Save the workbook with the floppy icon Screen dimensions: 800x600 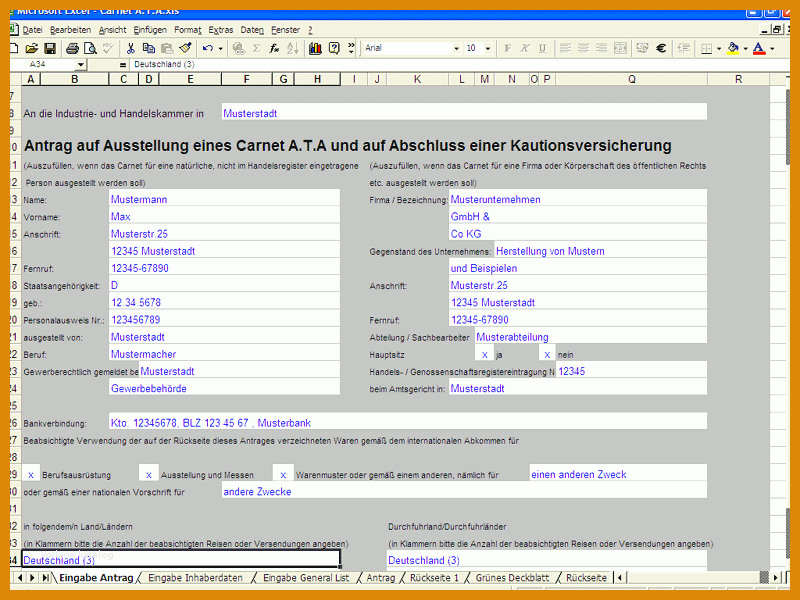(x=50, y=48)
